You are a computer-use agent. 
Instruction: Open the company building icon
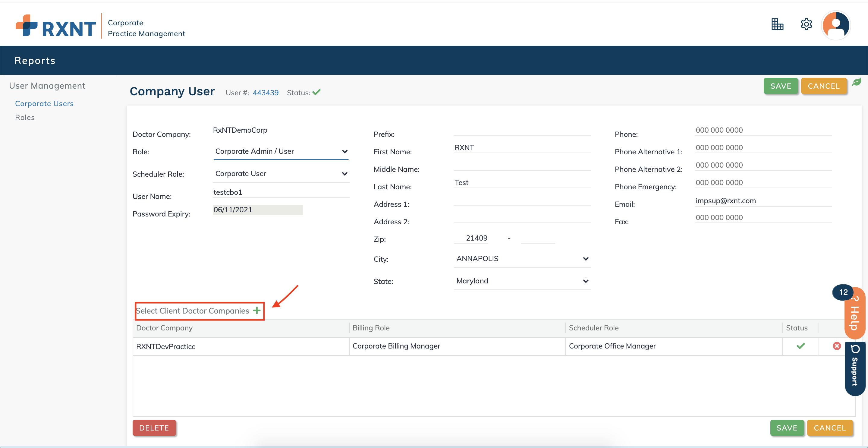(777, 24)
